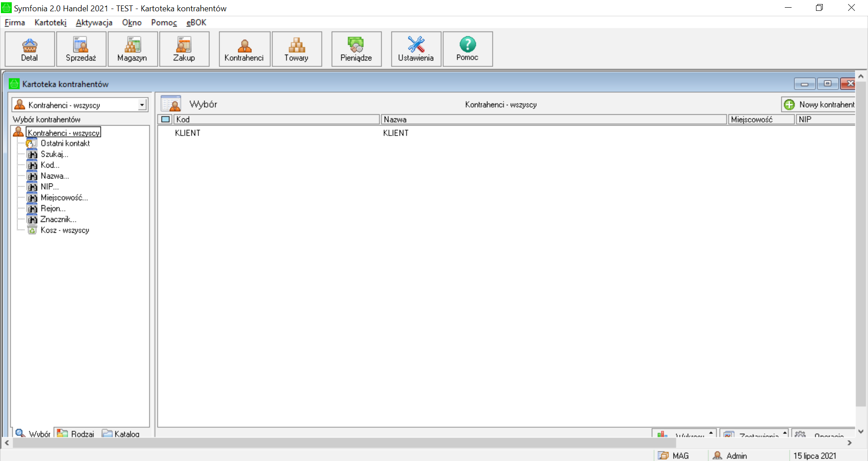Click the Nowy kontrahent button
Viewport: 868px width, 461px height.
[x=819, y=104]
